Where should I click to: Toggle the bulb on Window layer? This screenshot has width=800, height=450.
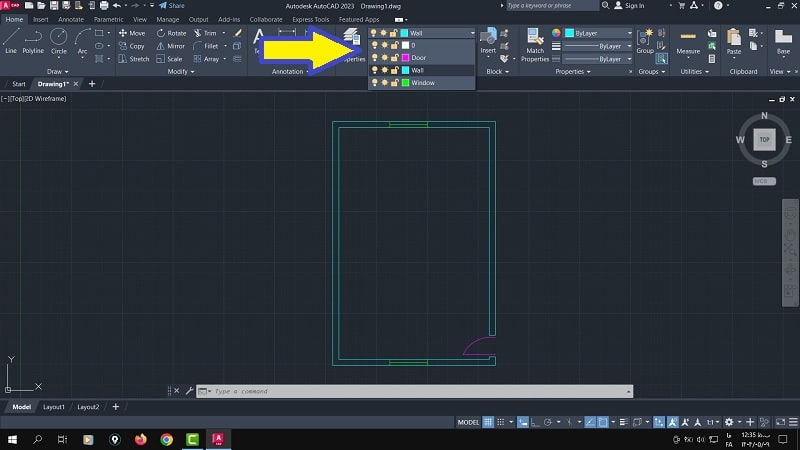point(374,83)
